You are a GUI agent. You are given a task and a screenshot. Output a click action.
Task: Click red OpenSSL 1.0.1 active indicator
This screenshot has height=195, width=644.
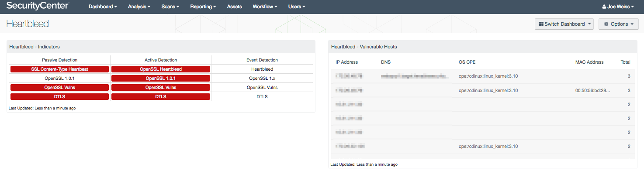pos(161,78)
